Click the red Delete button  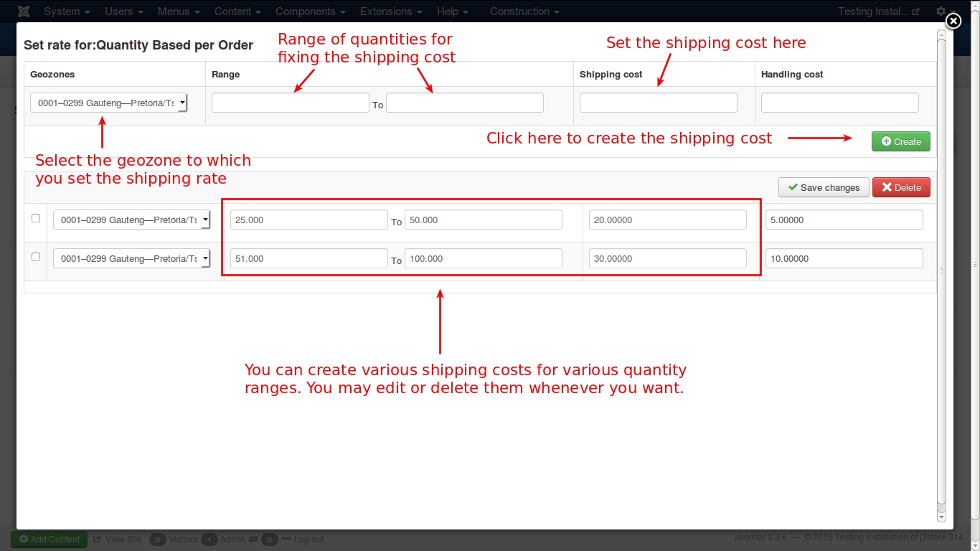click(901, 187)
